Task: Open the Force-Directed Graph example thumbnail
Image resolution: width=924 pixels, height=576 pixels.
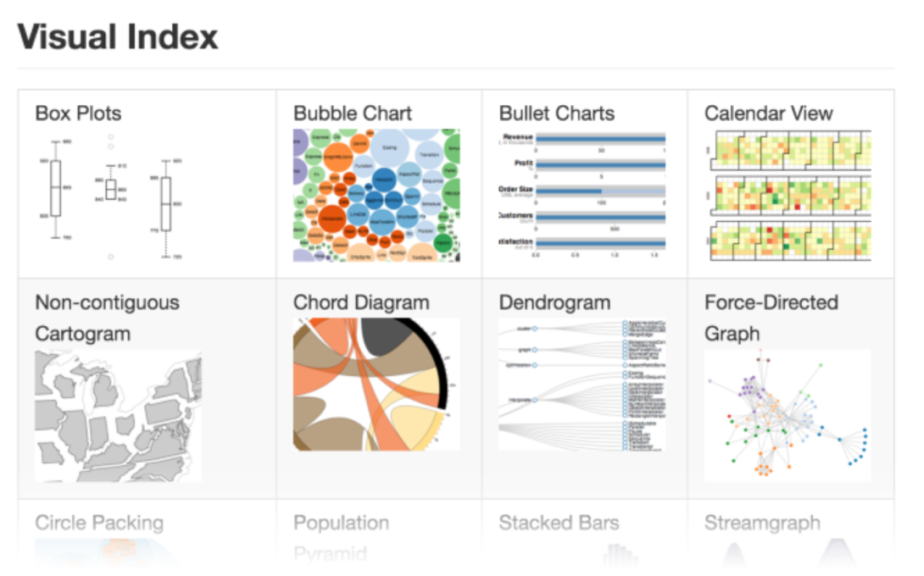Action: (787, 415)
